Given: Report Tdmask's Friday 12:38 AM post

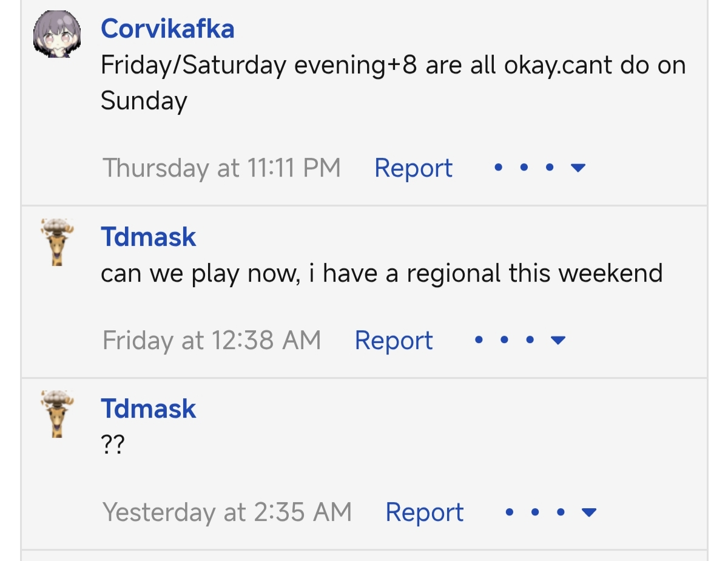Looking at the screenshot, I should pos(394,341).
